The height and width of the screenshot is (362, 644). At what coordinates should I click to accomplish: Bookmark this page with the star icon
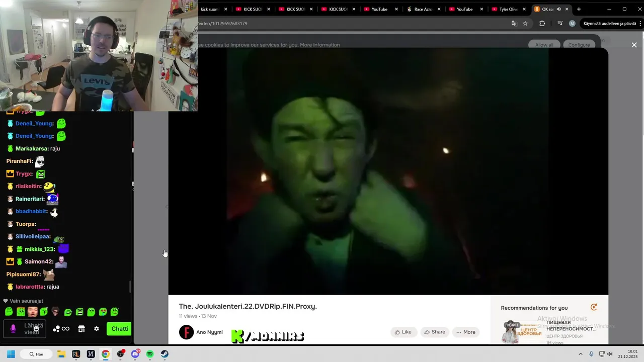tap(525, 24)
